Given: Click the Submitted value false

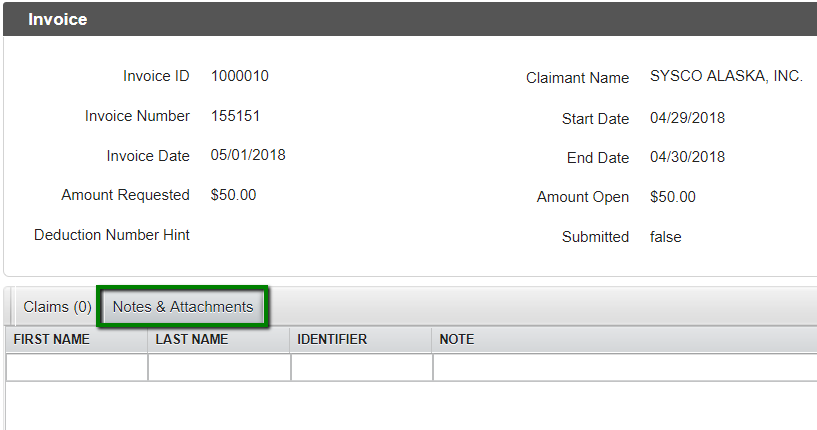Looking at the screenshot, I should click(665, 237).
